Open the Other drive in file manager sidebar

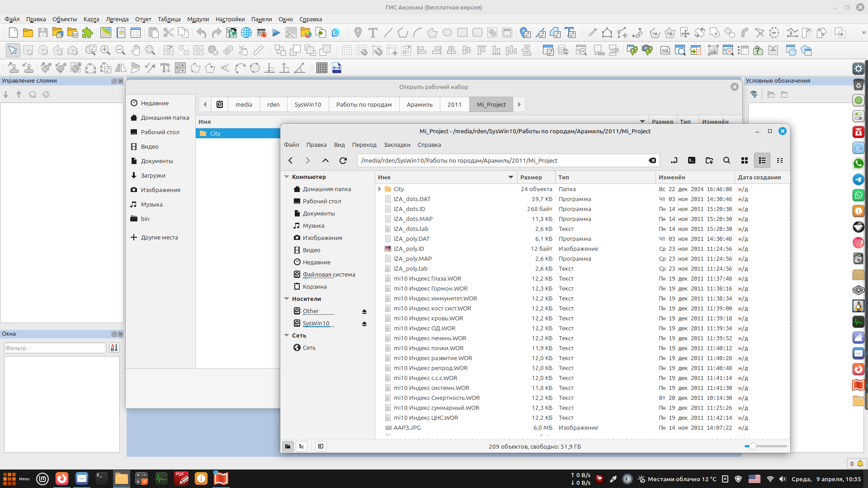(311, 311)
